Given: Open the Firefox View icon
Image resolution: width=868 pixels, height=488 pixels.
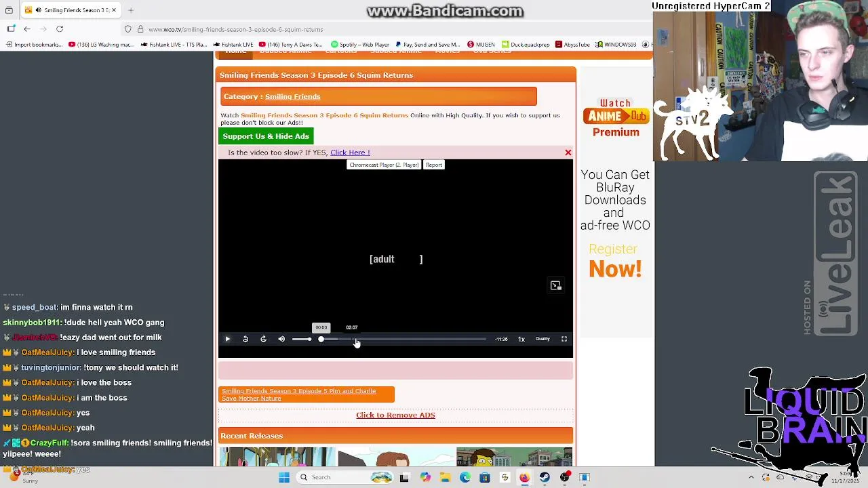Looking at the screenshot, I should click(x=9, y=10).
